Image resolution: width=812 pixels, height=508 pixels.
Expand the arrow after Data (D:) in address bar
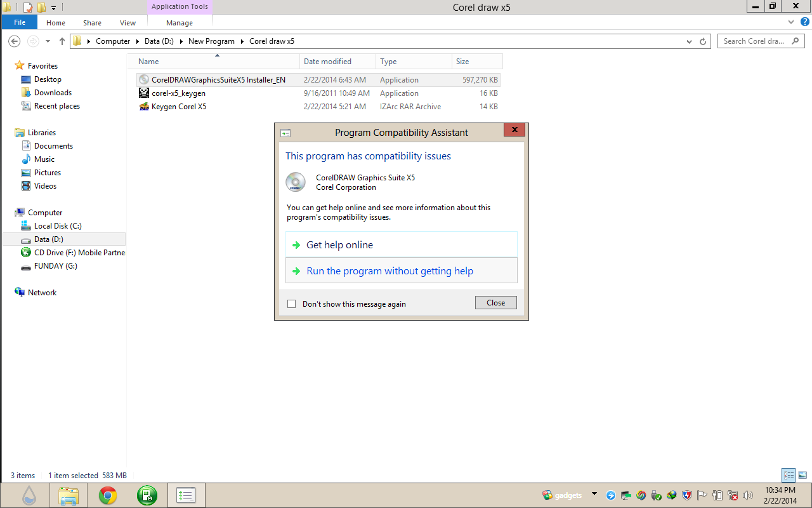click(x=180, y=41)
